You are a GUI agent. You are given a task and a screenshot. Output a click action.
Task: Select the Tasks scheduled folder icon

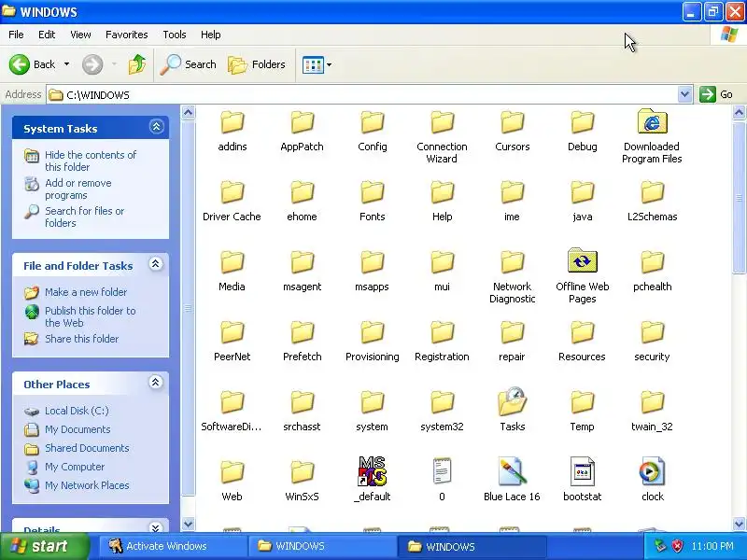pyautogui.click(x=512, y=401)
